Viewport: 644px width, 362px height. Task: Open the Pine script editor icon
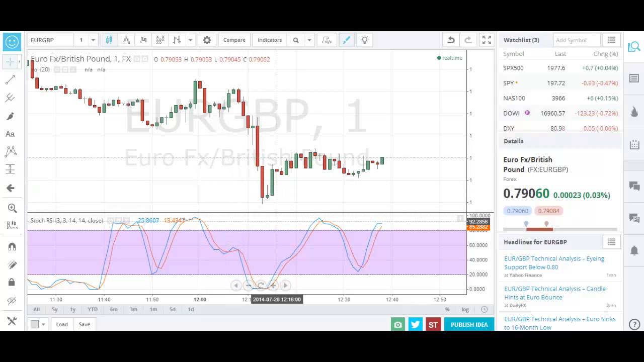327,40
